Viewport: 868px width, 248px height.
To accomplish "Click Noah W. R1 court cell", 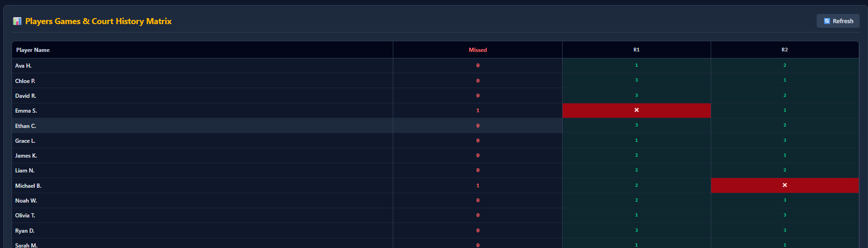I will (x=637, y=200).
